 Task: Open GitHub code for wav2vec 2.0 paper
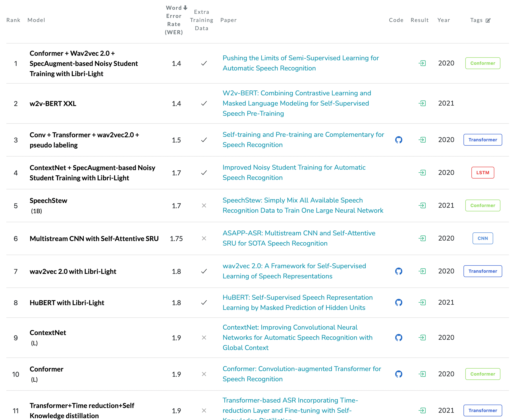[399, 271]
